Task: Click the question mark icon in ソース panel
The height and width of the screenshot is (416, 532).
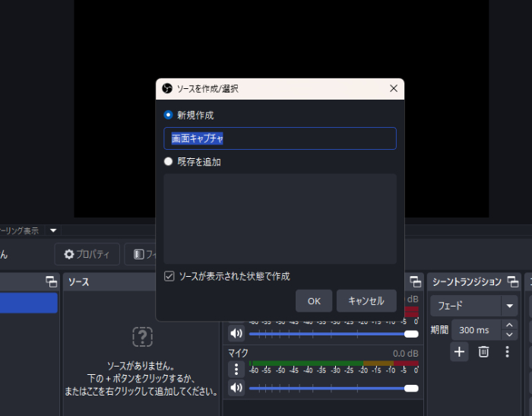Action: pos(143,337)
